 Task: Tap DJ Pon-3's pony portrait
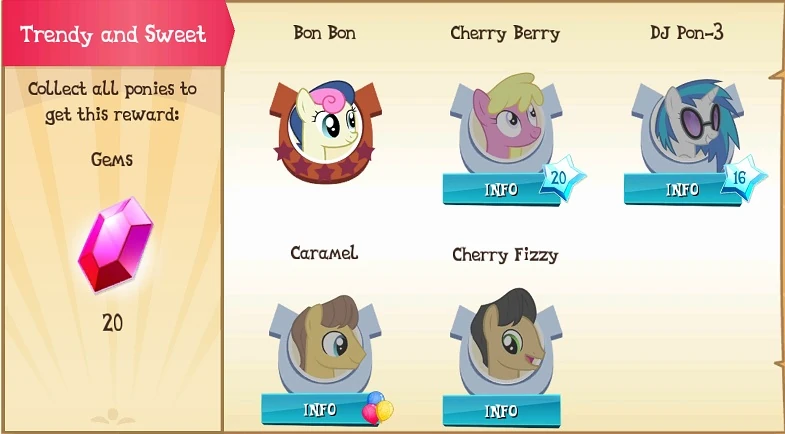coord(687,125)
